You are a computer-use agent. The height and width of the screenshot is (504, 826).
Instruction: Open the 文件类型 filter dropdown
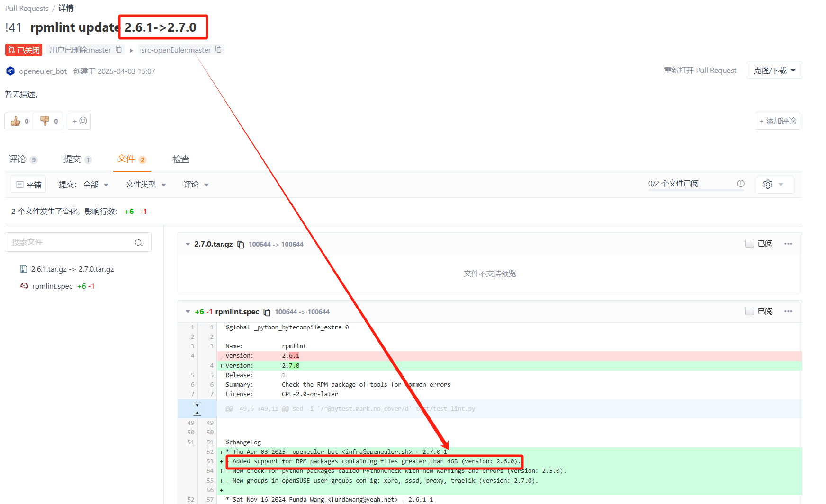[x=145, y=185]
